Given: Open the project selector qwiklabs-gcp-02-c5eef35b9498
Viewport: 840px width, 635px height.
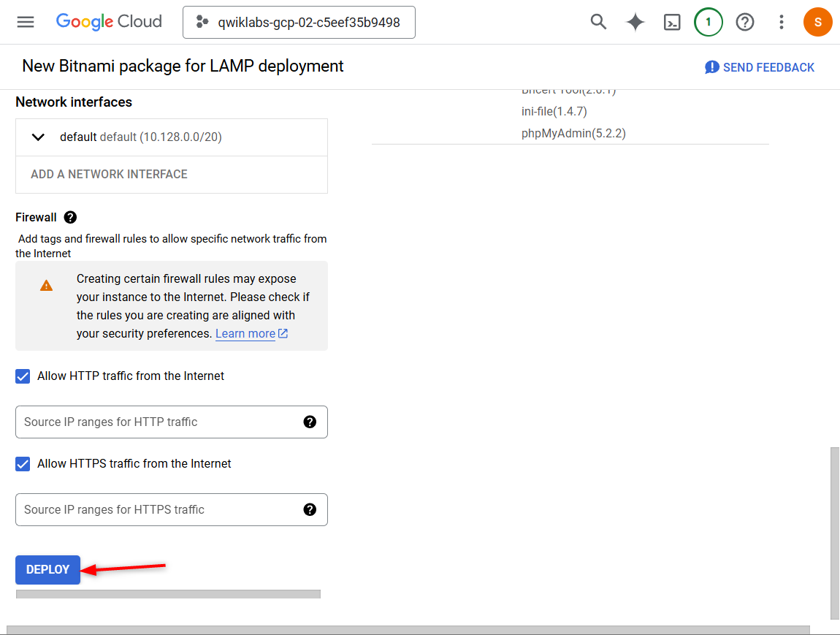Looking at the screenshot, I should tap(299, 23).
